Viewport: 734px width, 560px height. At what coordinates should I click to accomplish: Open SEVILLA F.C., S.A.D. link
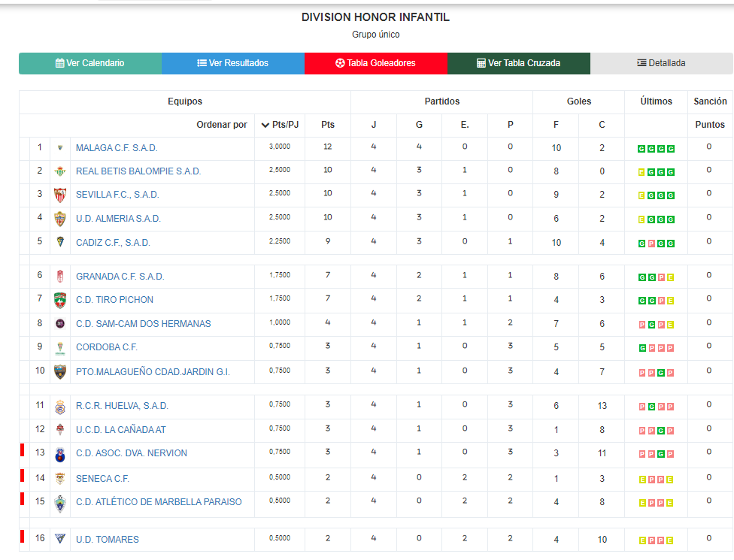point(117,195)
